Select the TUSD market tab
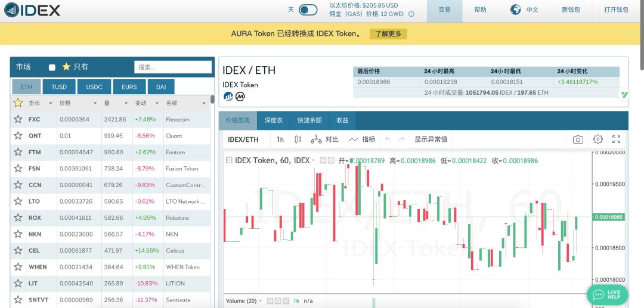 click(x=59, y=87)
